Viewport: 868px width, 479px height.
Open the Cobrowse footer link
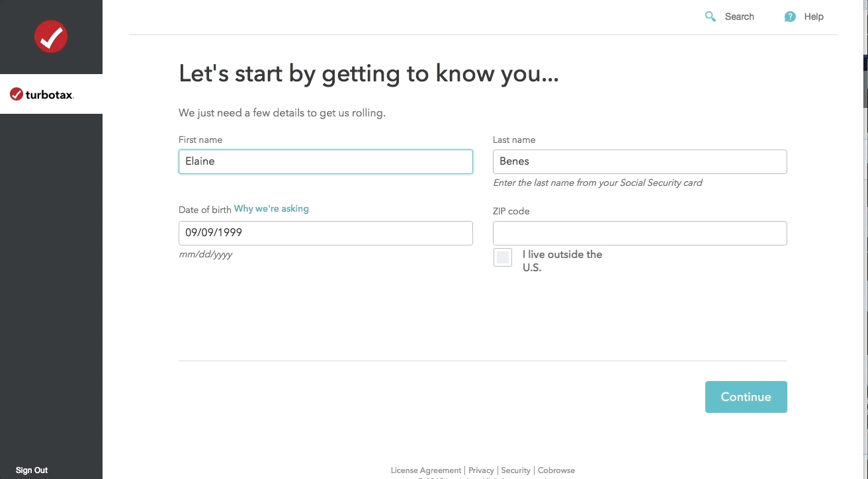coord(556,470)
